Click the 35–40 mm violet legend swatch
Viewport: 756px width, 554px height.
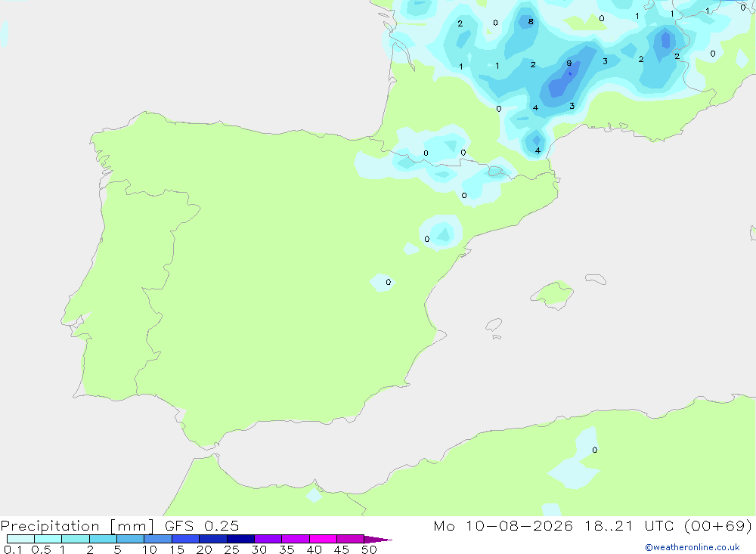[x=296, y=539]
